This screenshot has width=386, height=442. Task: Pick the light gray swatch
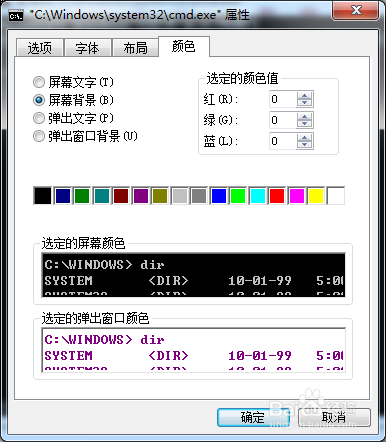[x=180, y=196]
